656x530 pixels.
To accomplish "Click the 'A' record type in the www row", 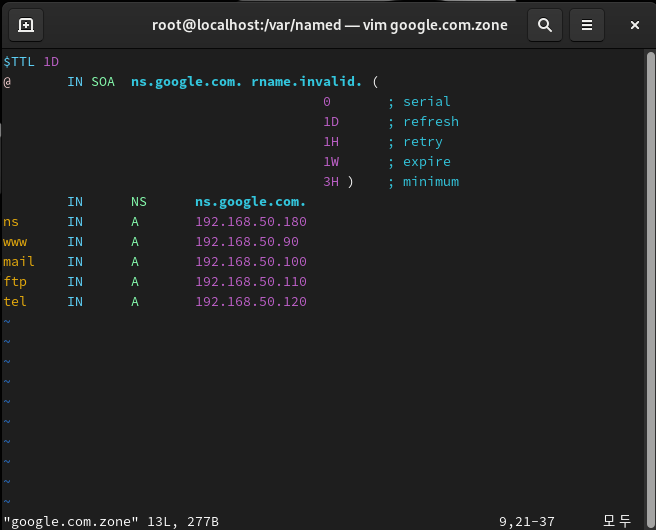I will 135,242.
